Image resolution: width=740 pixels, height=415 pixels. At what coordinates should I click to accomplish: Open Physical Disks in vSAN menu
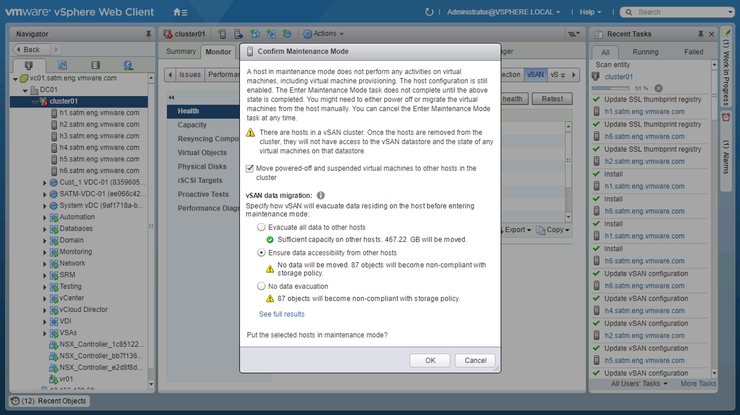pos(202,166)
